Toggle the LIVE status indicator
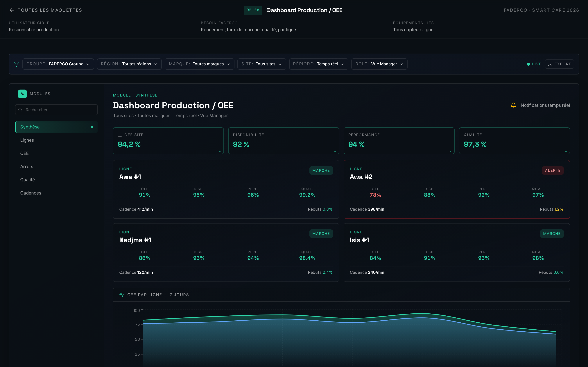Image resolution: width=588 pixels, height=367 pixels. click(534, 64)
